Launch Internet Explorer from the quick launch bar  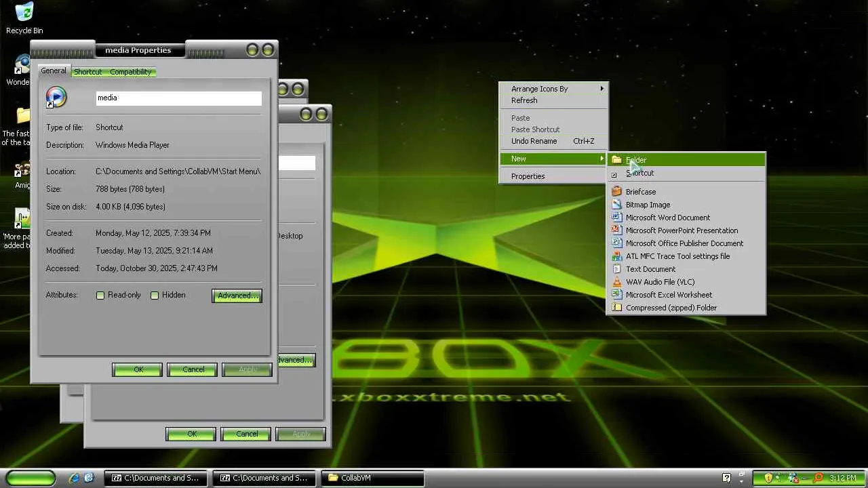[x=74, y=478]
